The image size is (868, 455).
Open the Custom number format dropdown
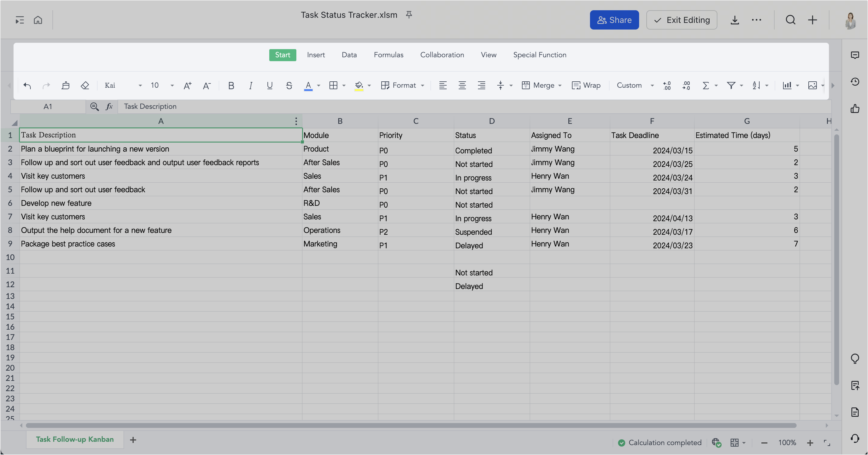click(x=635, y=86)
